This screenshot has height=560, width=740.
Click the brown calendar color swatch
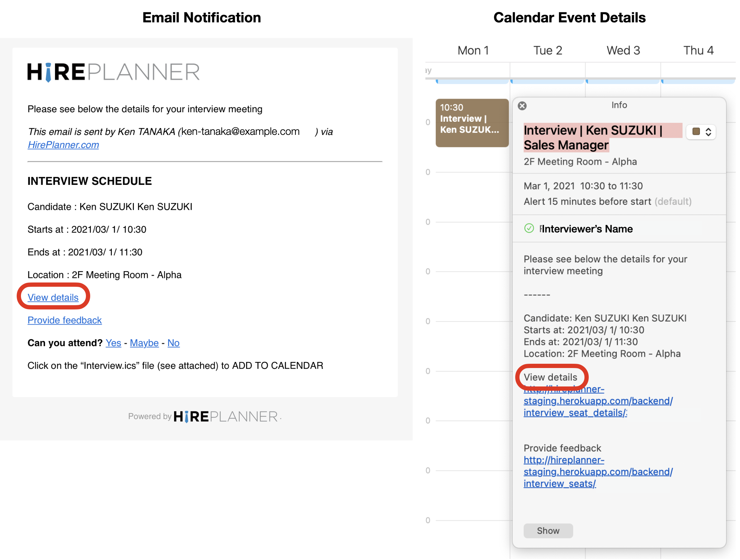(696, 132)
